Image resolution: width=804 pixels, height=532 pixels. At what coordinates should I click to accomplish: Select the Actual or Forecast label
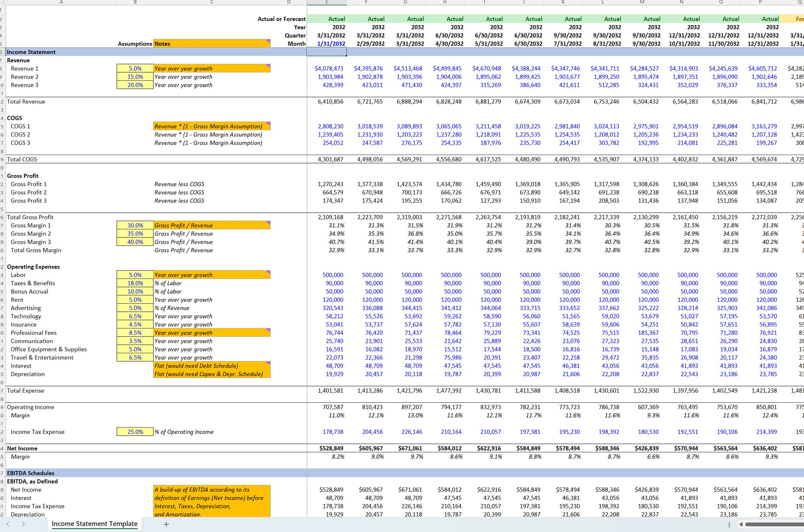click(x=282, y=19)
